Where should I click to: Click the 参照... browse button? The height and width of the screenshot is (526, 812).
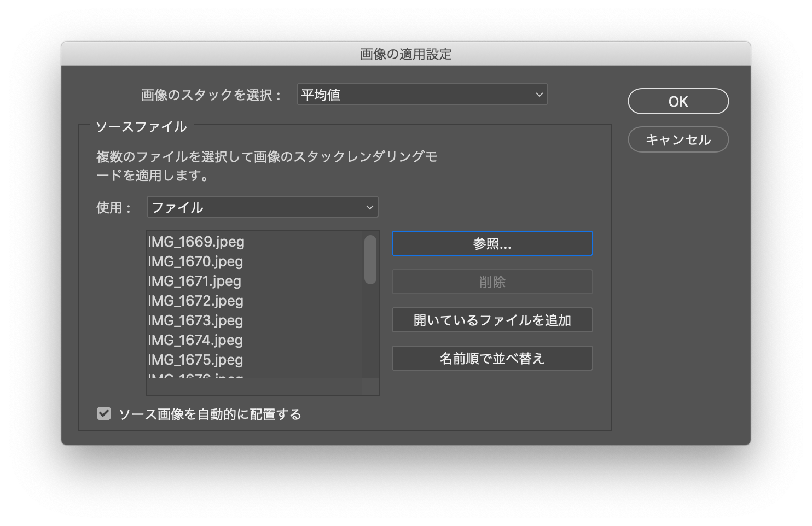point(492,244)
